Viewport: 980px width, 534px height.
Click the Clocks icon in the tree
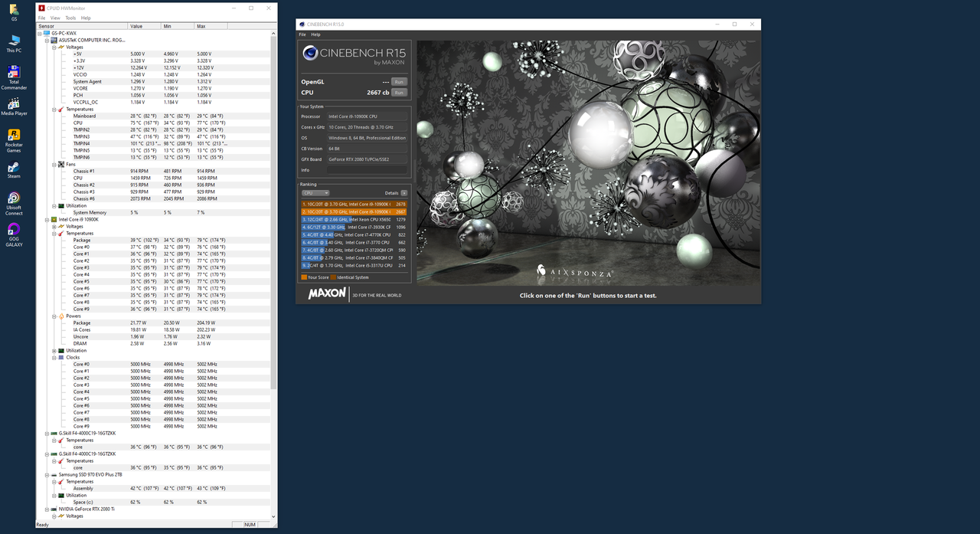(60, 357)
